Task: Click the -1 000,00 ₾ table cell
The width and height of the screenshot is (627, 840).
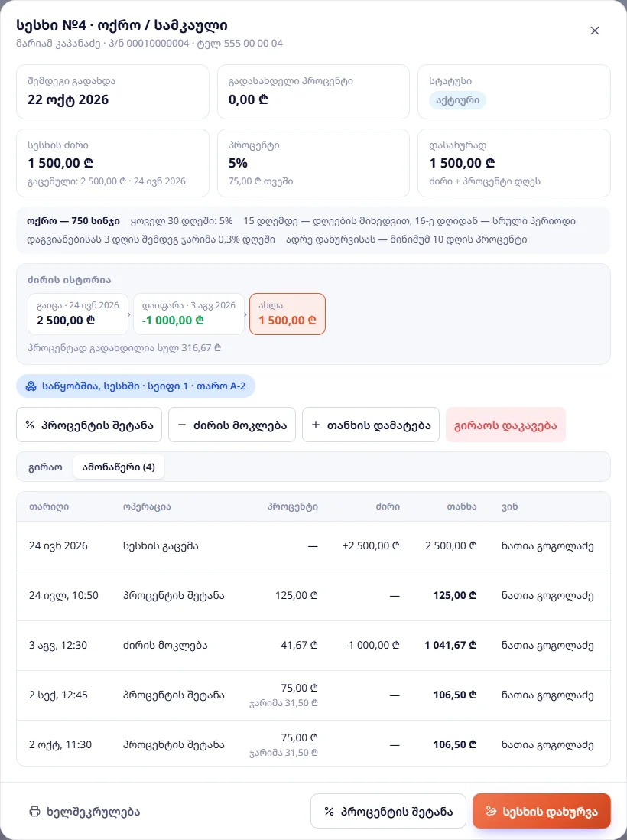Action: coord(372,646)
